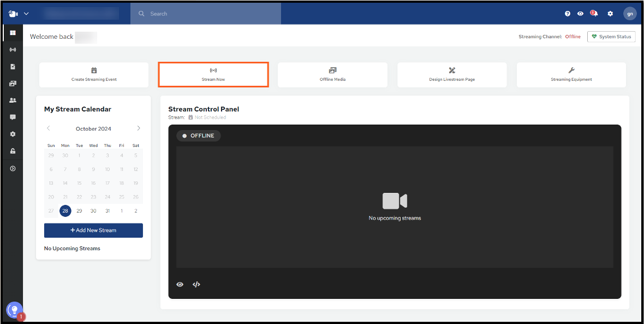Click the media library icon in the sidebar
The height and width of the screenshot is (324, 644).
tap(13, 84)
